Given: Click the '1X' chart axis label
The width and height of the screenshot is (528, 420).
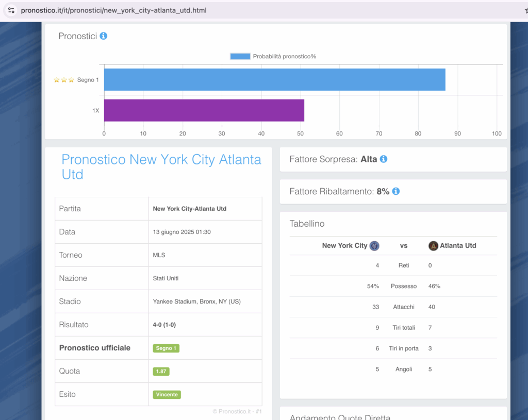Looking at the screenshot, I should click(x=95, y=110).
